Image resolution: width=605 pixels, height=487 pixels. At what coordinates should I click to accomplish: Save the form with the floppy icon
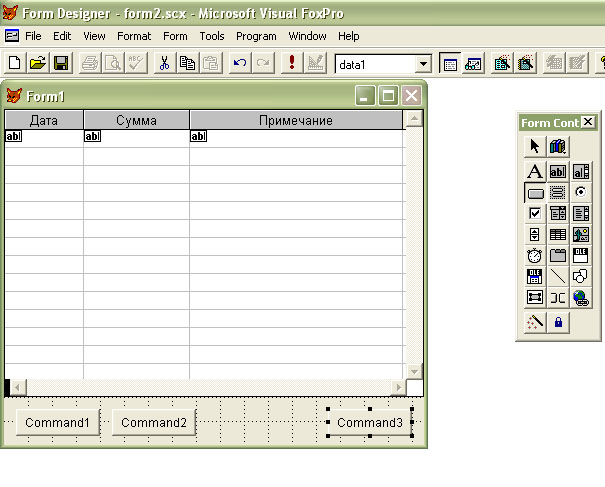click(61, 63)
